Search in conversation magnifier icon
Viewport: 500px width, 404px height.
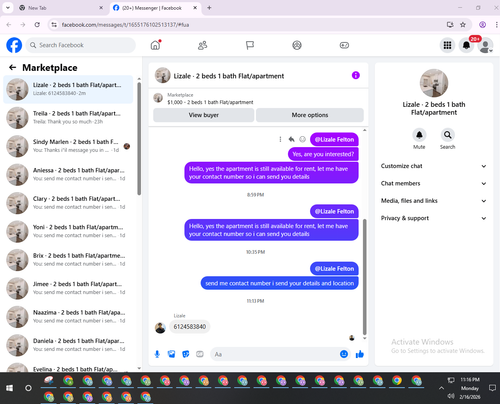click(447, 135)
